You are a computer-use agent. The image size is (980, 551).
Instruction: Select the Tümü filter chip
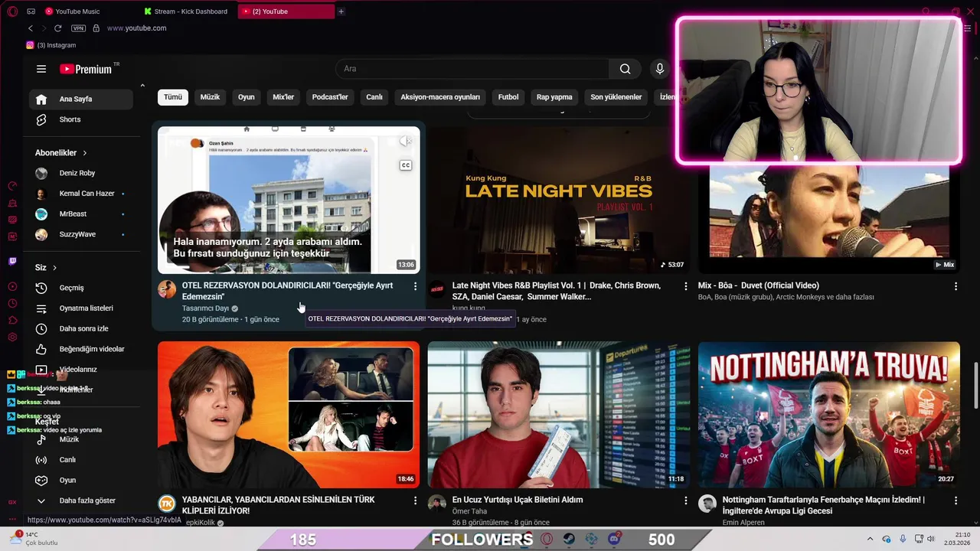pos(173,97)
